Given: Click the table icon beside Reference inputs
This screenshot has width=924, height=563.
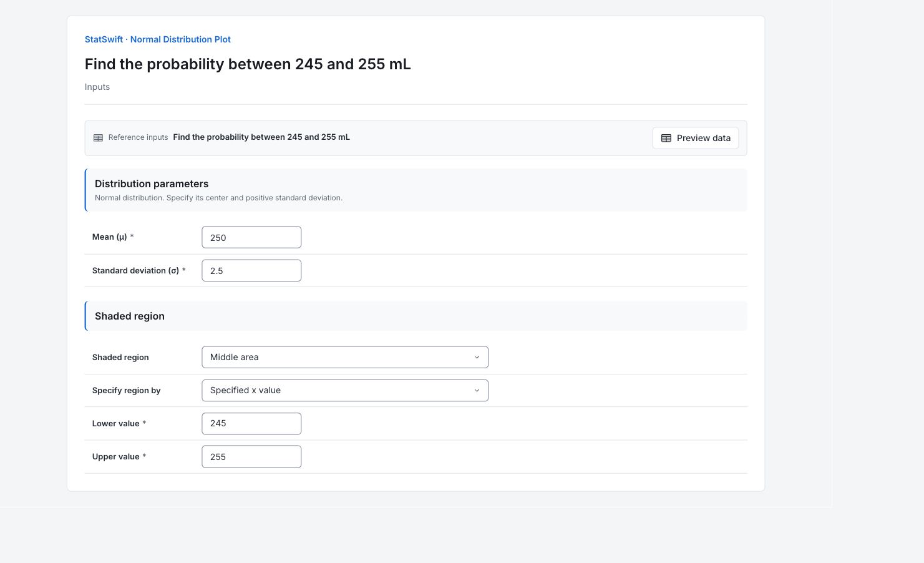Looking at the screenshot, I should [x=98, y=138].
